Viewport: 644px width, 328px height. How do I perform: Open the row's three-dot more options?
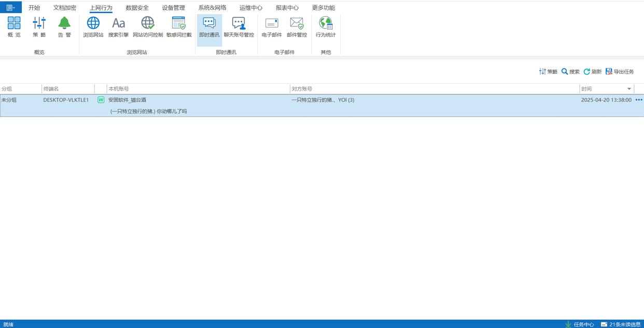pos(639,100)
